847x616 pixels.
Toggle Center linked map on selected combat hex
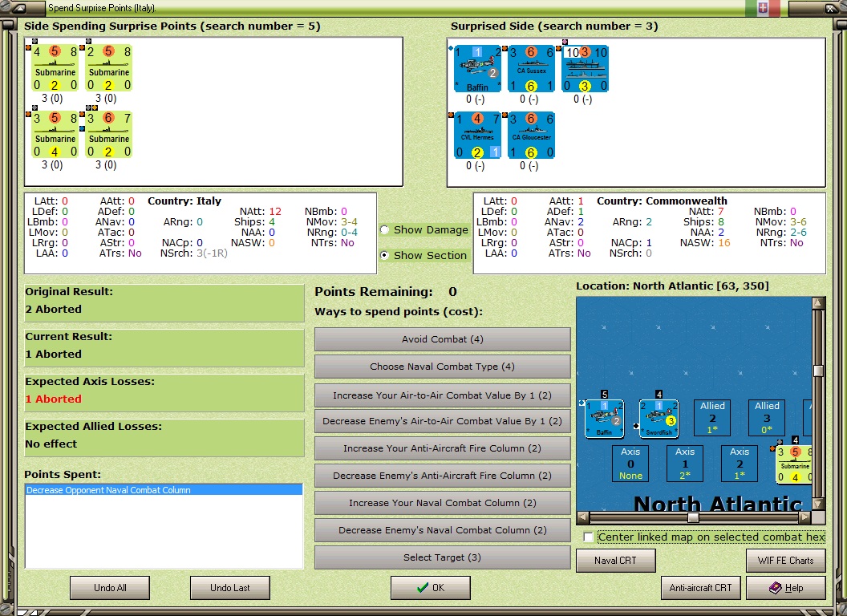(x=589, y=537)
